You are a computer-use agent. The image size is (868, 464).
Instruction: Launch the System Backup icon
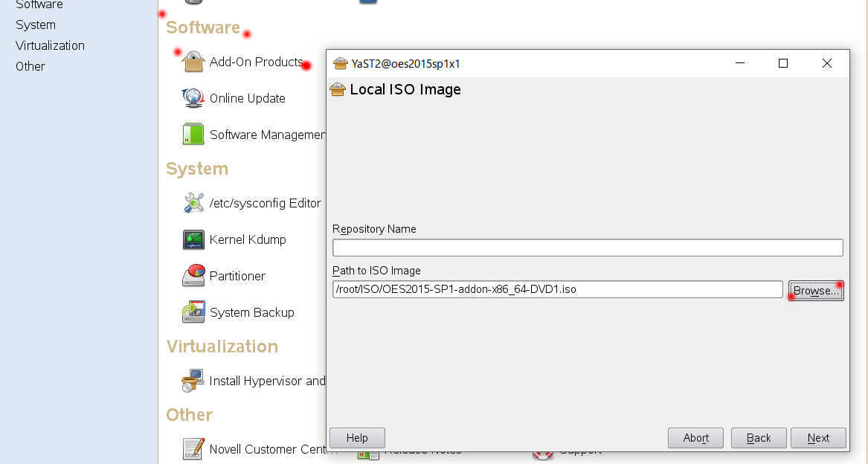pos(193,312)
